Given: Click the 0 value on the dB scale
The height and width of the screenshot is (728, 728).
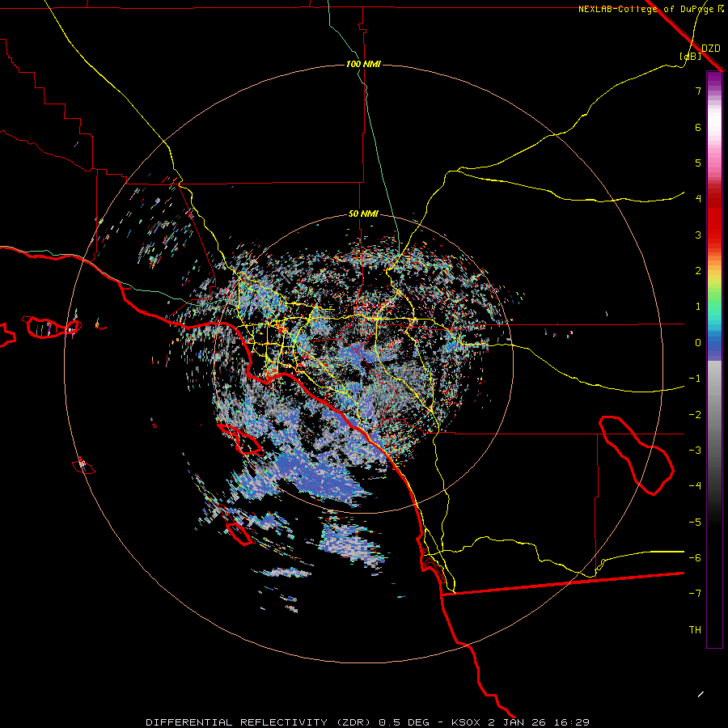Looking at the screenshot, I should [698, 343].
